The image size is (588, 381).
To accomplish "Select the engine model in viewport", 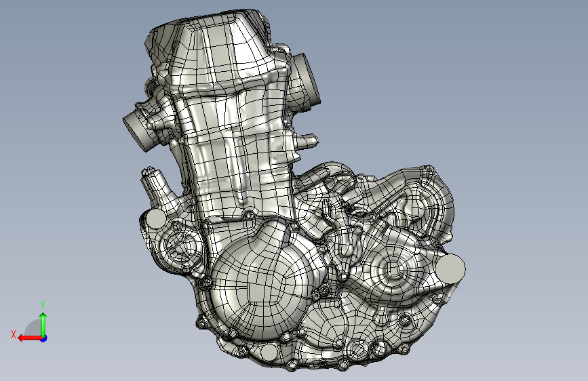I will [294, 190].
